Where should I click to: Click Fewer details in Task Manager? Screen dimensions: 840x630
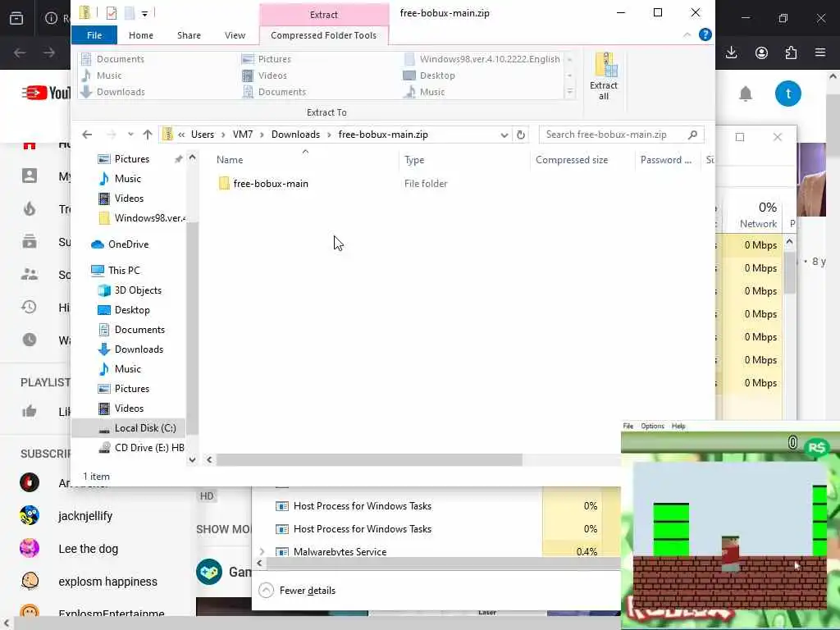point(308,591)
